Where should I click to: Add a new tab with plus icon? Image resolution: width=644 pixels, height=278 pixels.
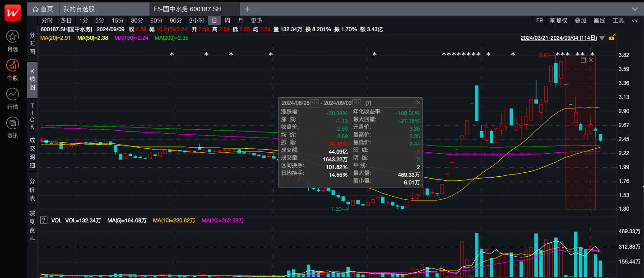(x=248, y=9)
